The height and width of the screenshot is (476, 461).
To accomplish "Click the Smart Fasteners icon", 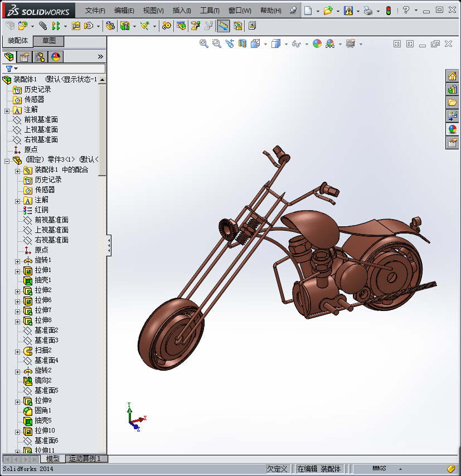I will 76,26.
